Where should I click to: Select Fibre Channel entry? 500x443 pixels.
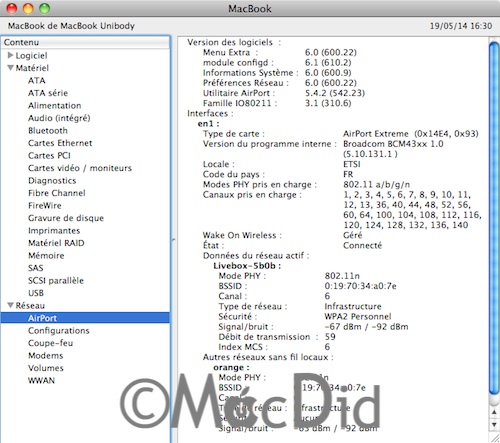(57, 193)
